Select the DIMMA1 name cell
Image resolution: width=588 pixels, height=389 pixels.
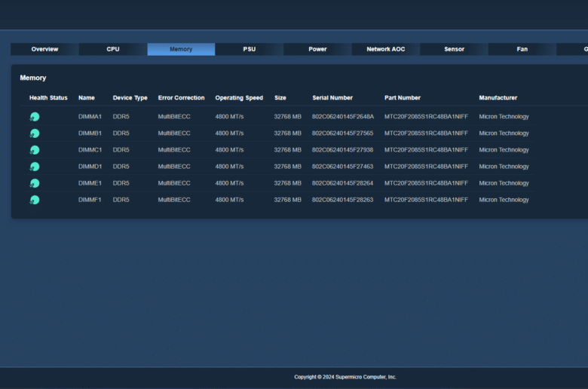[90, 117]
